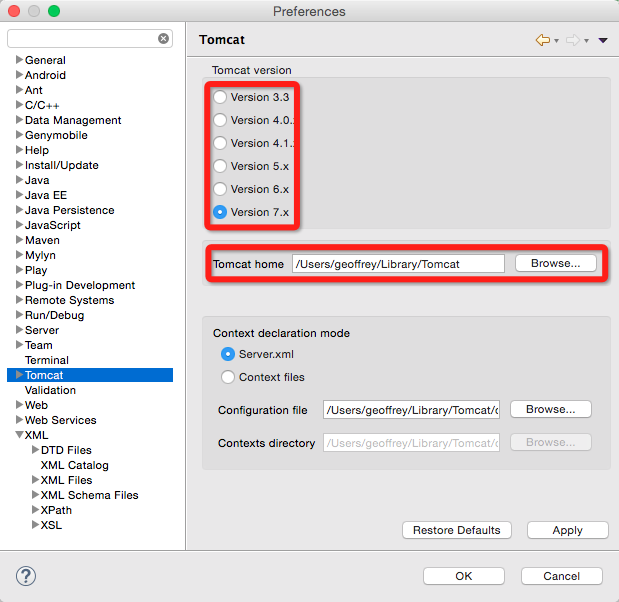Select the C/C++ category
This screenshot has width=619, height=602.
point(42,105)
